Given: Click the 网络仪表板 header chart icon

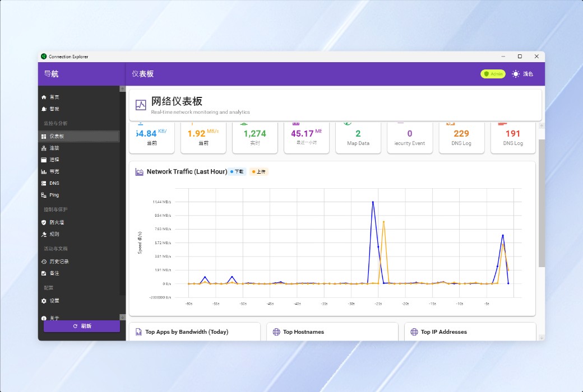Looking at the screenshot, I should point(141,105).
